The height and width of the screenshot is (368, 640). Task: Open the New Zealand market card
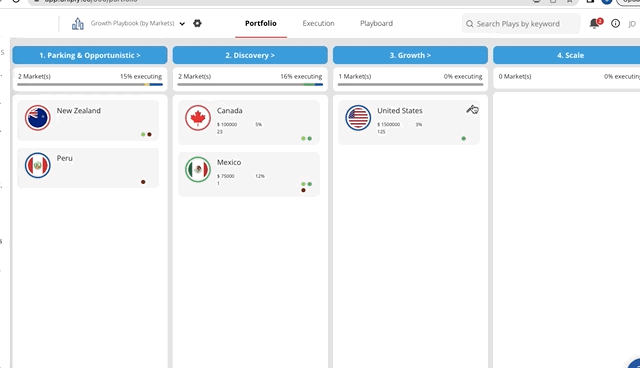88,120
